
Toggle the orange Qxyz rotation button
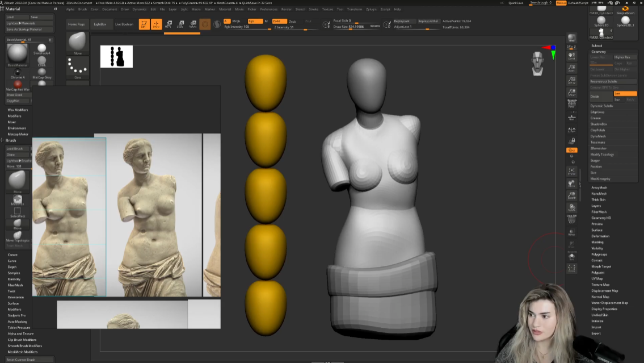[x=571, y=150]
